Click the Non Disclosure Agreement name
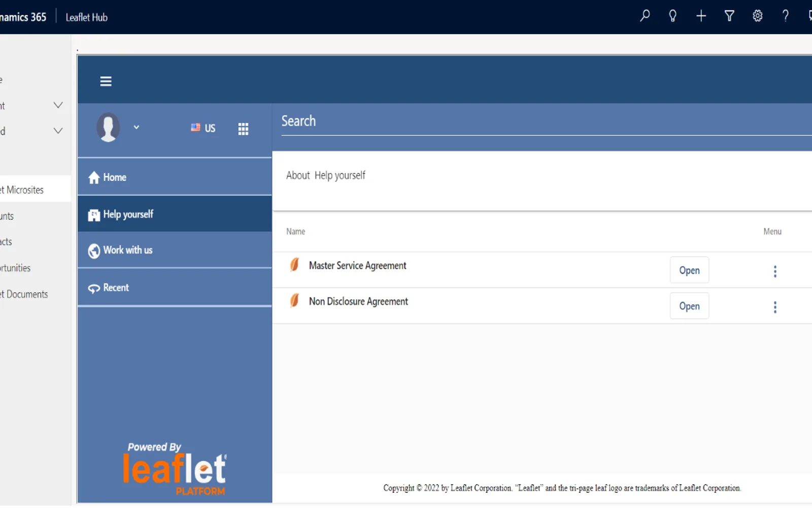Screen dimensions: 812x508 coord(358,301)
